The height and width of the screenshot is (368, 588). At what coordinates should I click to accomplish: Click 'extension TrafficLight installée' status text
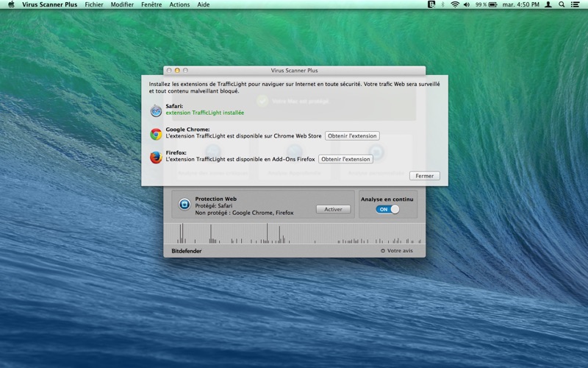coord(205,113)
